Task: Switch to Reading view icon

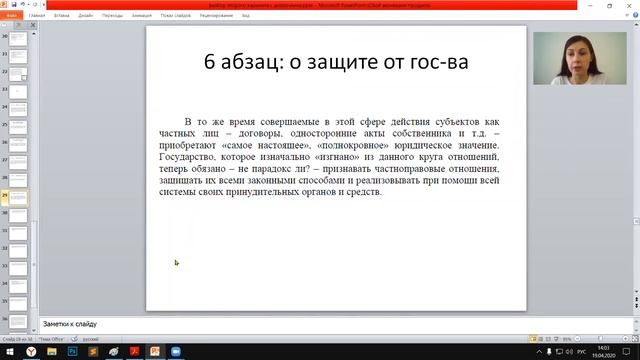Action: [x=548, y=339]
